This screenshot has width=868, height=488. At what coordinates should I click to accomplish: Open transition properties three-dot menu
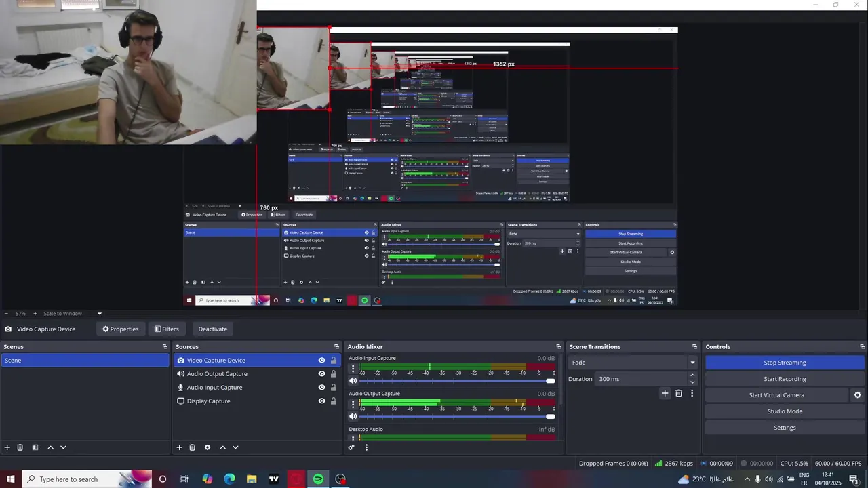pos(692,393)
